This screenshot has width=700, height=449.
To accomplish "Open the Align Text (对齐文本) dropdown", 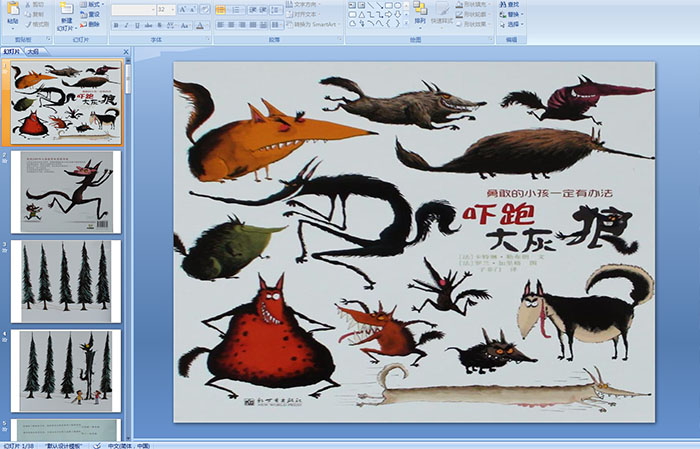I will click(303, 14).
